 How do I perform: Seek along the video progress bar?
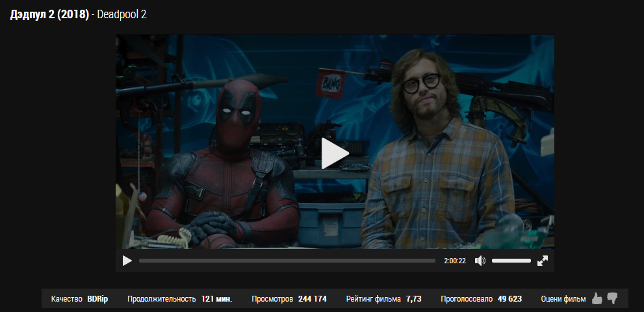click(287, 261)
